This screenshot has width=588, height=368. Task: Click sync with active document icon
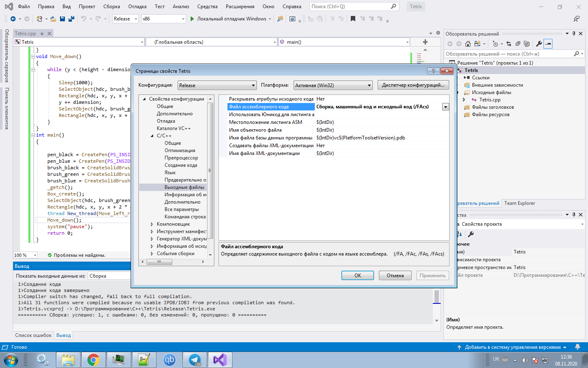pyautogui.click(x=509, y=44)
